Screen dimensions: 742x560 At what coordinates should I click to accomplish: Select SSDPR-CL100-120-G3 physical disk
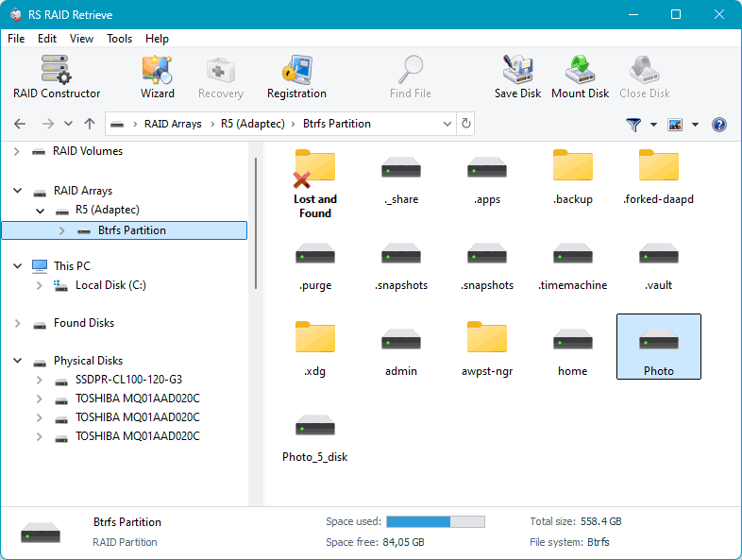(x=127, y=380)
